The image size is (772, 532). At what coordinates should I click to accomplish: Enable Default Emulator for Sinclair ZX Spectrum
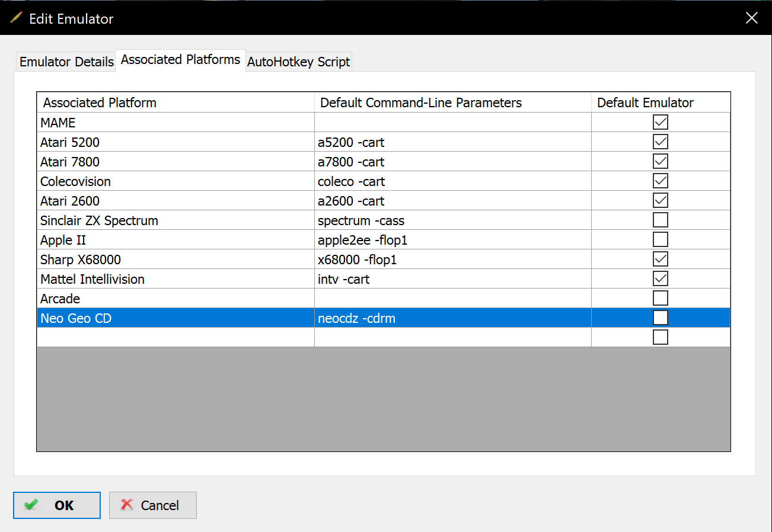[660, 220]
